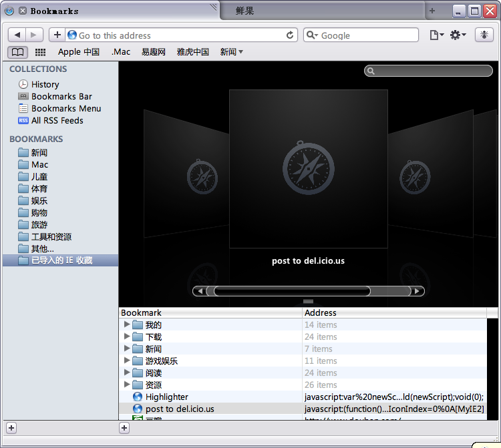Go back with the left arrow button

[x=17, y=35]
